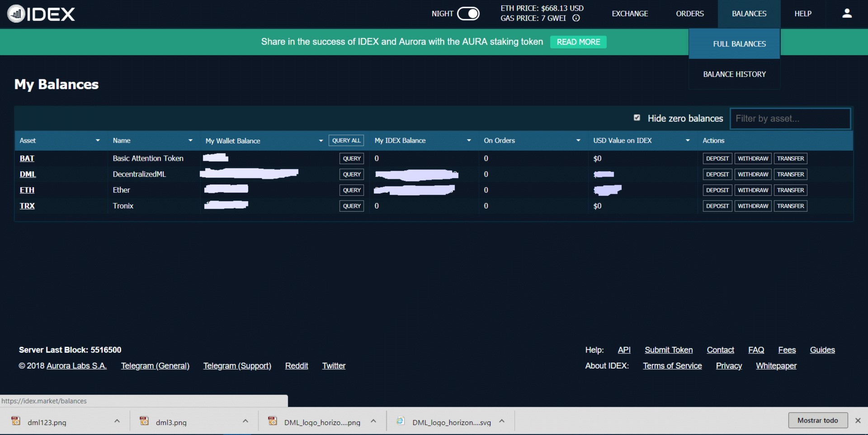Viewport: 868px width, 435px height.
Task: Open BALANCES menu
Action: point(749,14)
